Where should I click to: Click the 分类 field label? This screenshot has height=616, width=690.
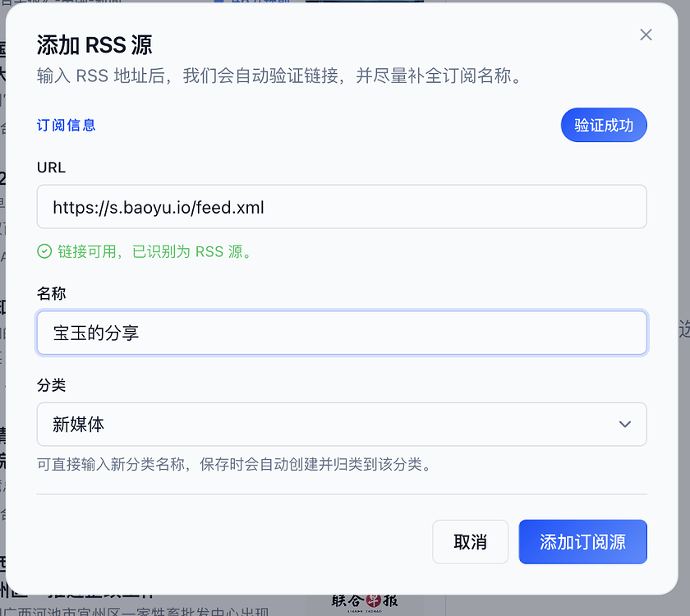pyautogui.click(x=51, y=385)
